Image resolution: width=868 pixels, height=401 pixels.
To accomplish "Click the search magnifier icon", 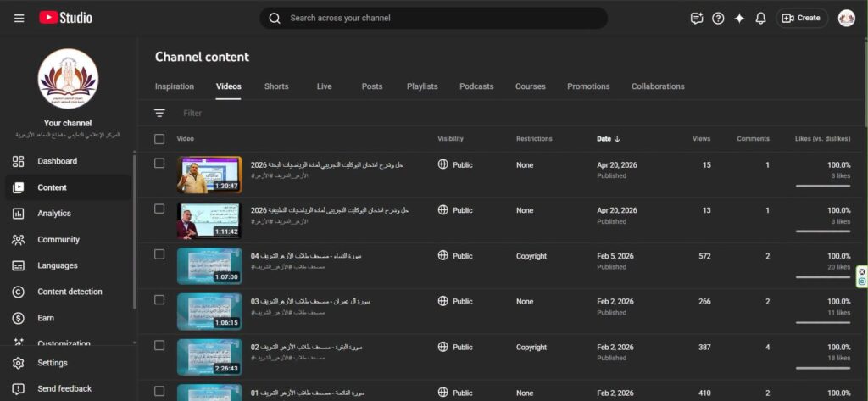I will [275, 19].
